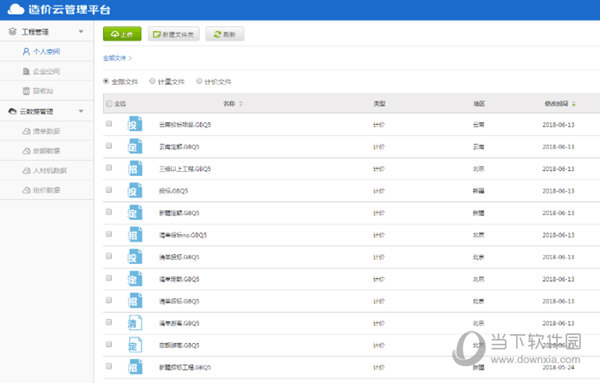Click the 造价云管理平台 title
This screenshot has height=383, width=600.
69,10
